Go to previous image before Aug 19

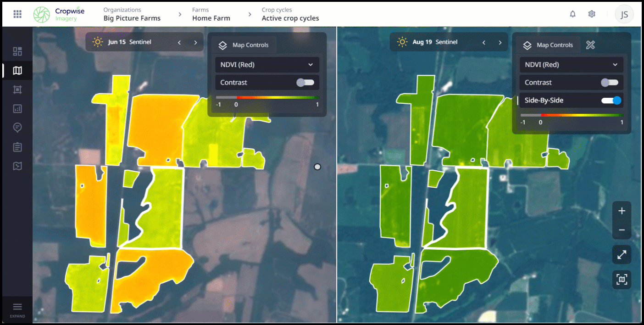483,42
